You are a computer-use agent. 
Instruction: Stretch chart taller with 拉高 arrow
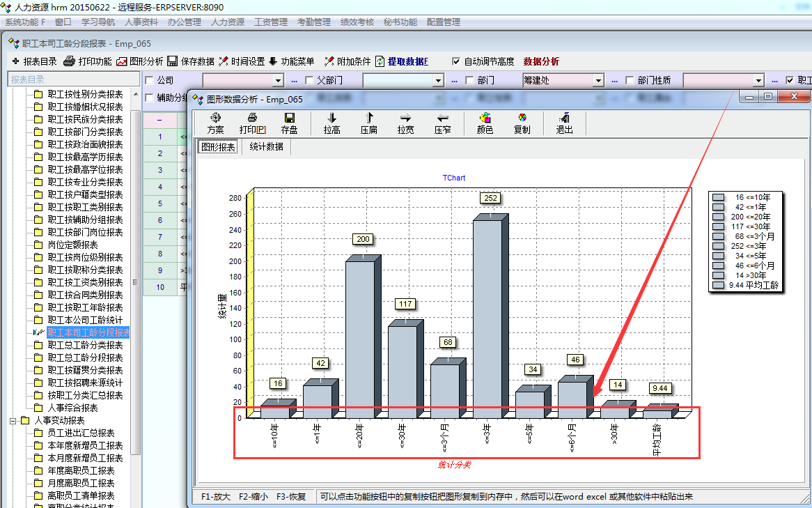point(332,118)
